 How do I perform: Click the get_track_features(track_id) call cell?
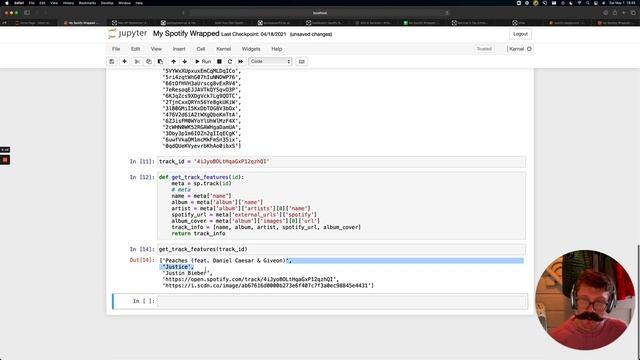341,249
